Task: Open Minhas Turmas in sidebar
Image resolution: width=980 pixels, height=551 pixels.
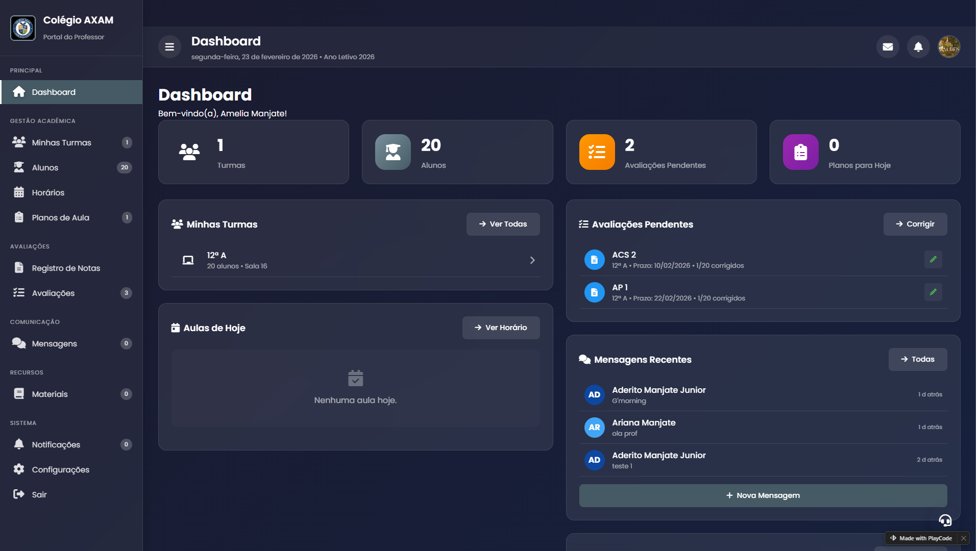Action: point(62,143)
